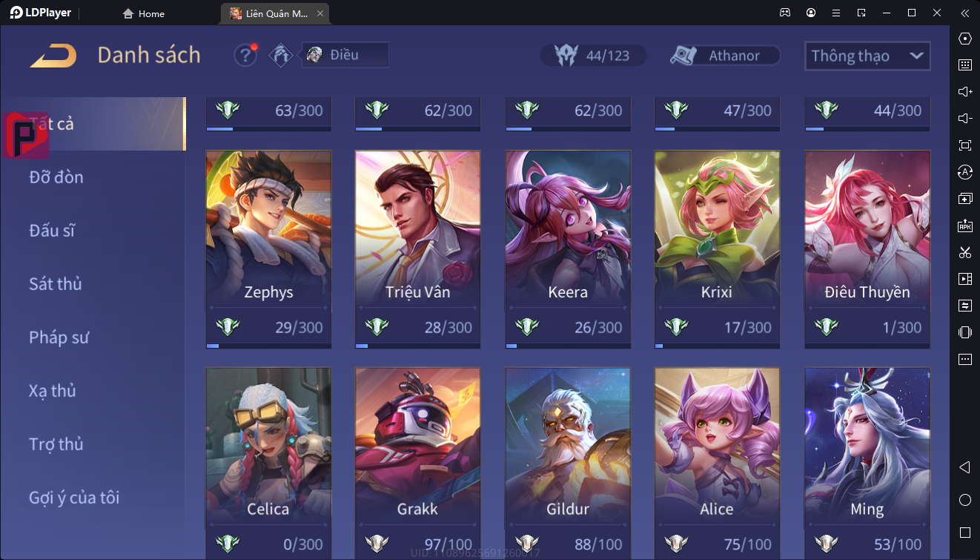Viewport: 980px width, 560px height.
Task: Select the Sát thủ category tab
Action: tap(56, 284)
